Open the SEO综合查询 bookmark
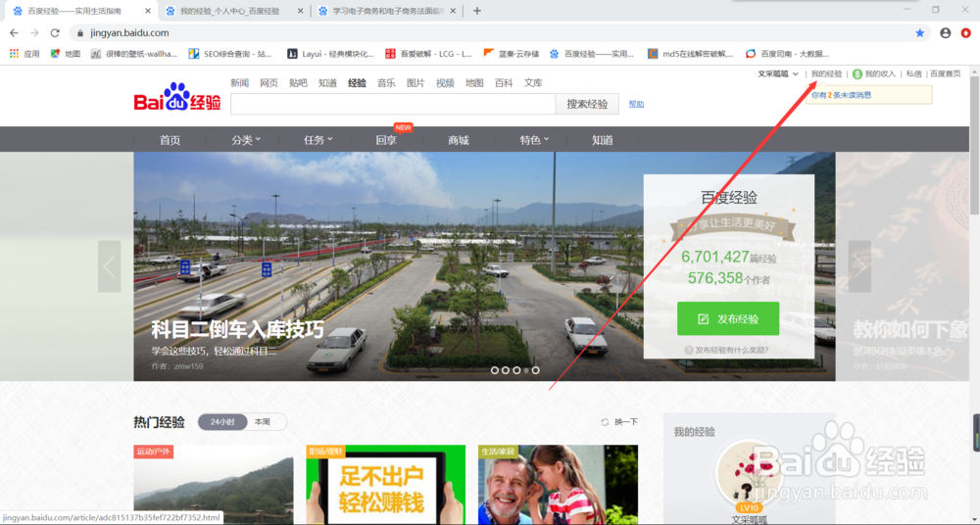The image size is (980, 525). pos(230,54)
